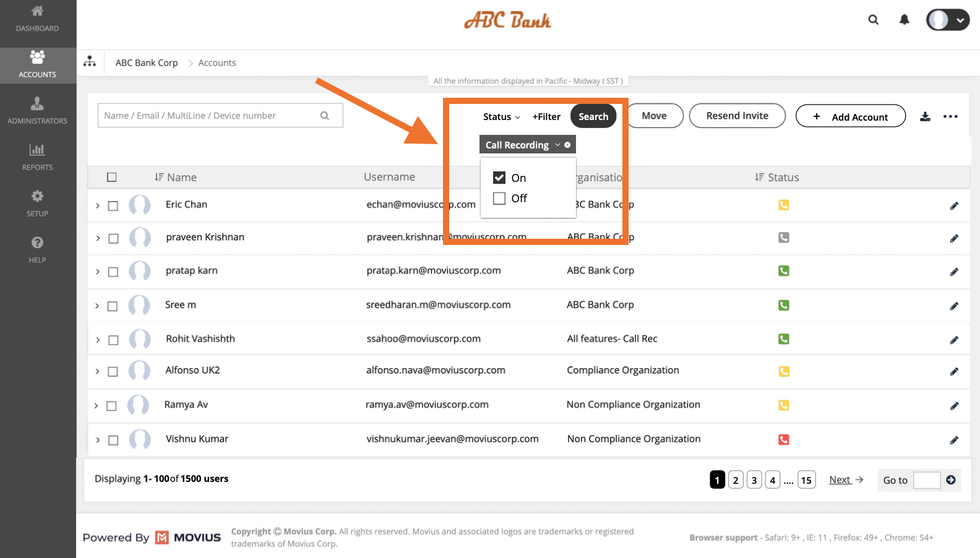
Task: Open the notifications bell
Action: click(x=905, y=20)
